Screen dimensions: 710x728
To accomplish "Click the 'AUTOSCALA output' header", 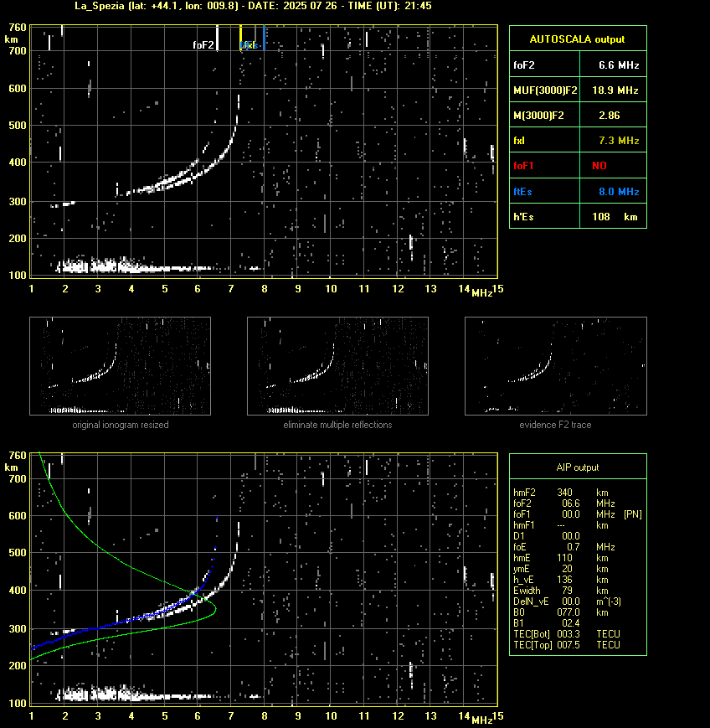I will coord(577,39).
